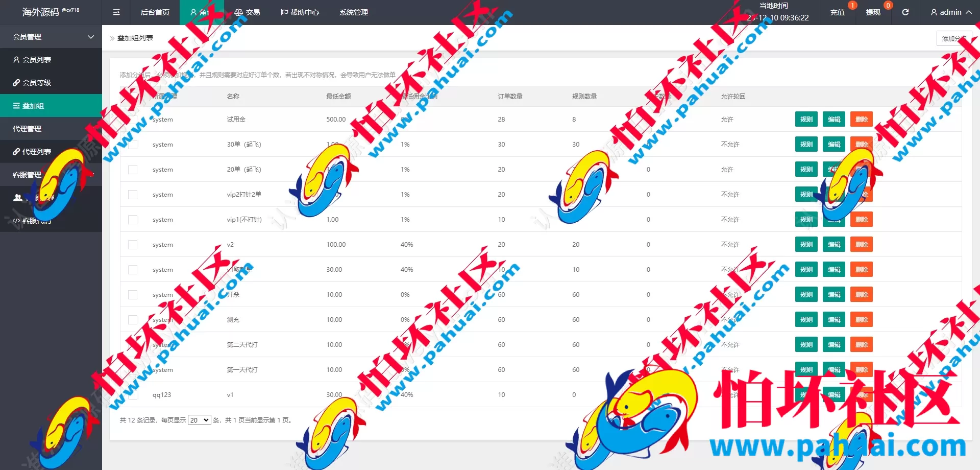
Task: Click 编辑 for the 开杀 row
Action: point(834,295)
